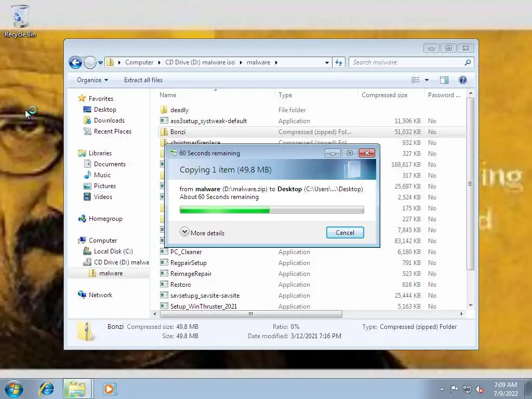Open the recent pages dropdown arrow

pos(100,63)
